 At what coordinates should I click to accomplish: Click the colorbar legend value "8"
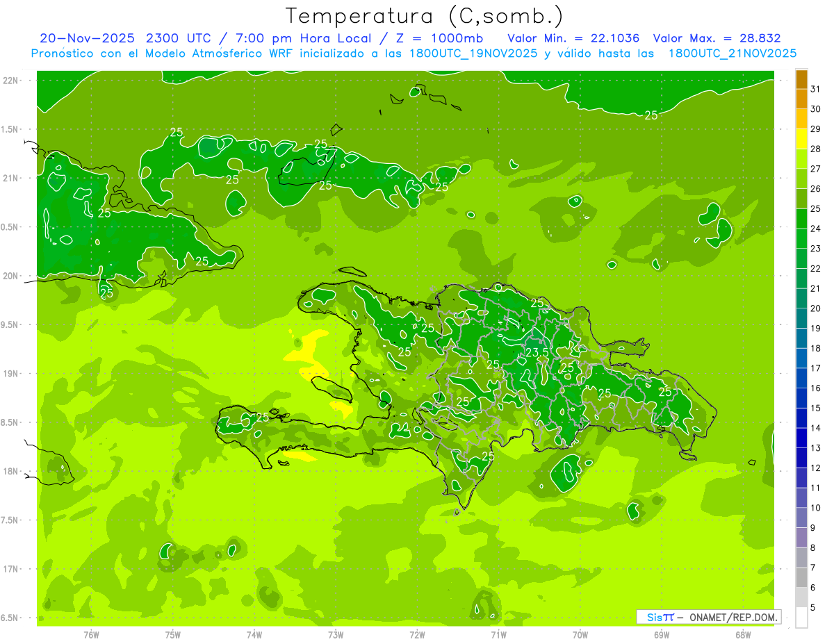coord(812,548)
